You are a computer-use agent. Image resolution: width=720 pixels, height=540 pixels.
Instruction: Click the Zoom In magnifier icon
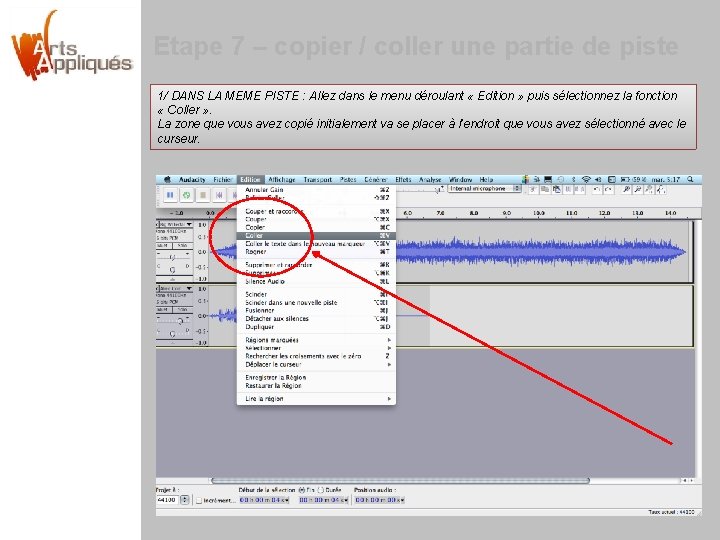click(626, 189)
